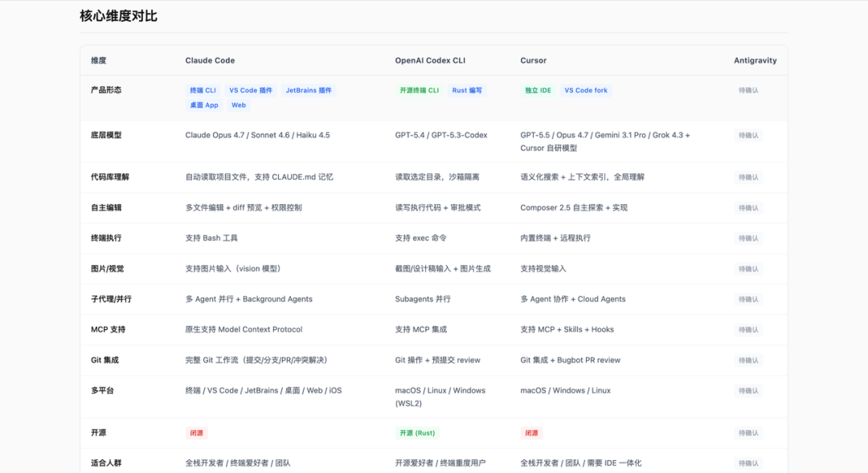This screenshot has height=473, width=868.
Task: Click 待确认 badge in 终端执行 row
Action: tap(748, 239)
